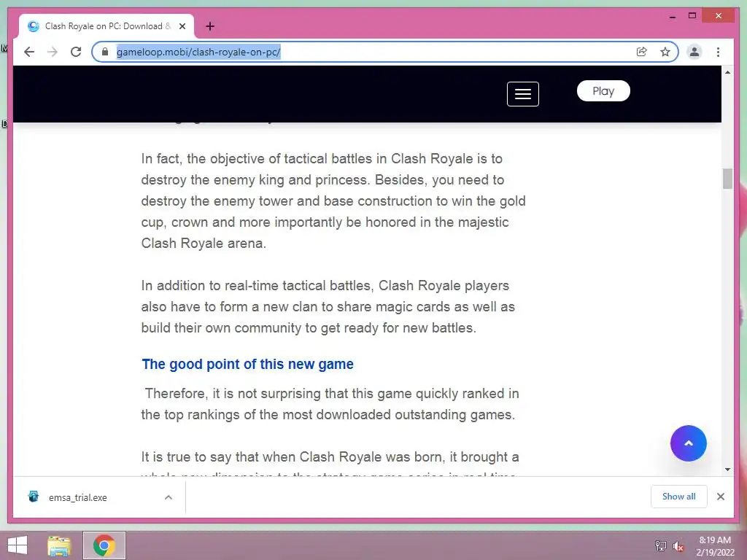The height and width of the screenshot is (560, 747).
Task: Close the downloads bar
Action: (720, 497)
